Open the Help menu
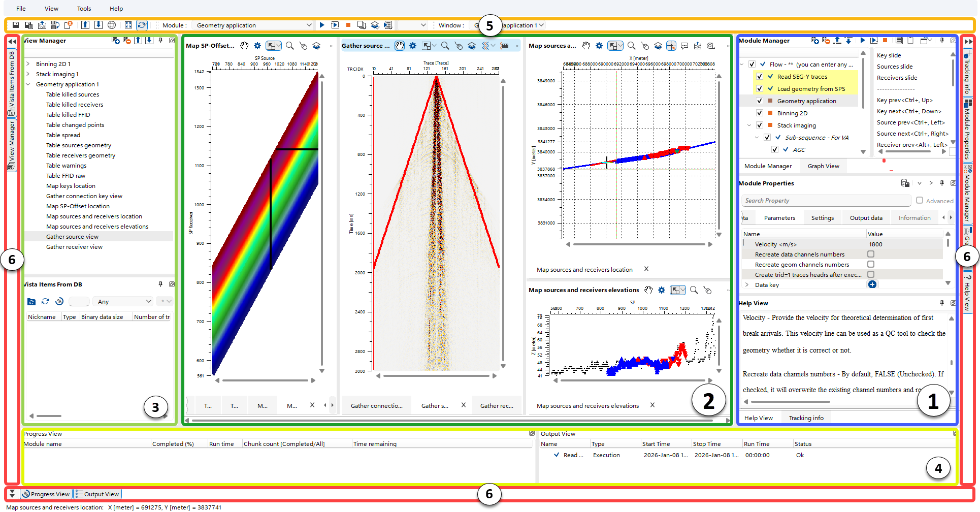Viewport: 980px width, 512px height. pos(116,9)
